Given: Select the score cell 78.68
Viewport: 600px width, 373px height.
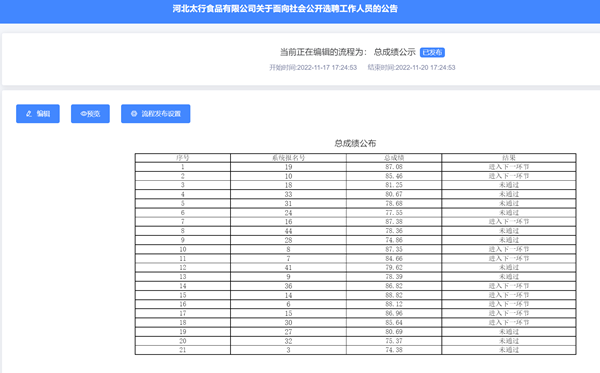Looking at the screenshot, I should pyautogui.click(x=394, y=204).
